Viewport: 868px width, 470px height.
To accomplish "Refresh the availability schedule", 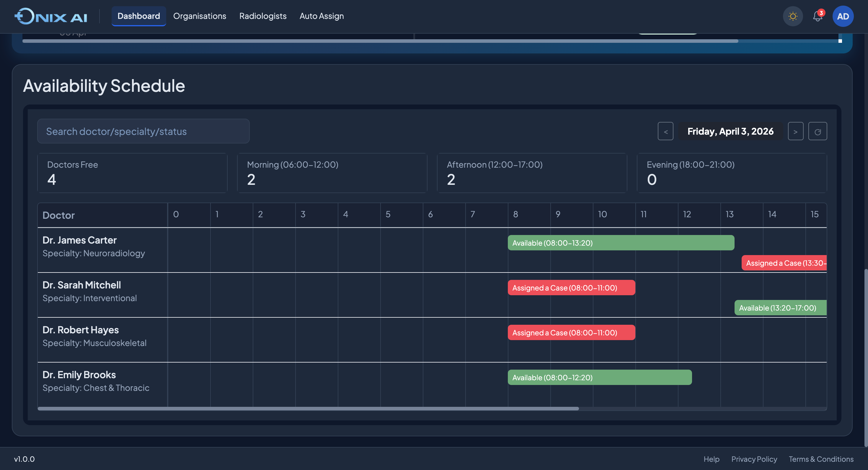I will pos(818,131).
